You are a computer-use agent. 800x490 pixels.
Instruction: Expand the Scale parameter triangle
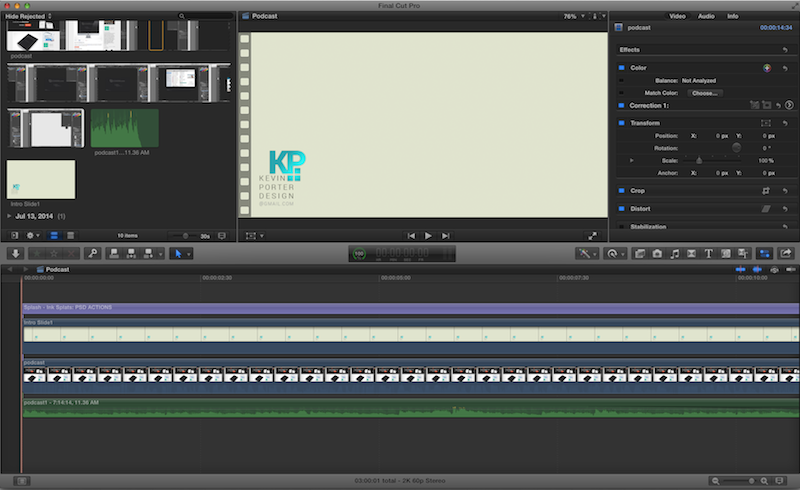pos(632,161)
